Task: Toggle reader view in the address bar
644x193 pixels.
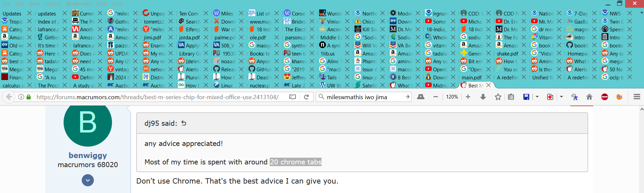Action: point(293,97)
